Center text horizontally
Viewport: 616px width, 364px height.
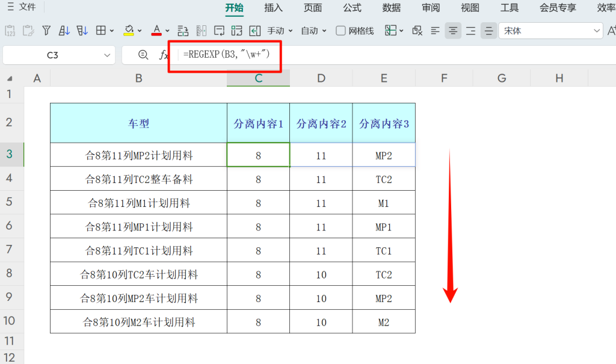[x=453, y=31]
